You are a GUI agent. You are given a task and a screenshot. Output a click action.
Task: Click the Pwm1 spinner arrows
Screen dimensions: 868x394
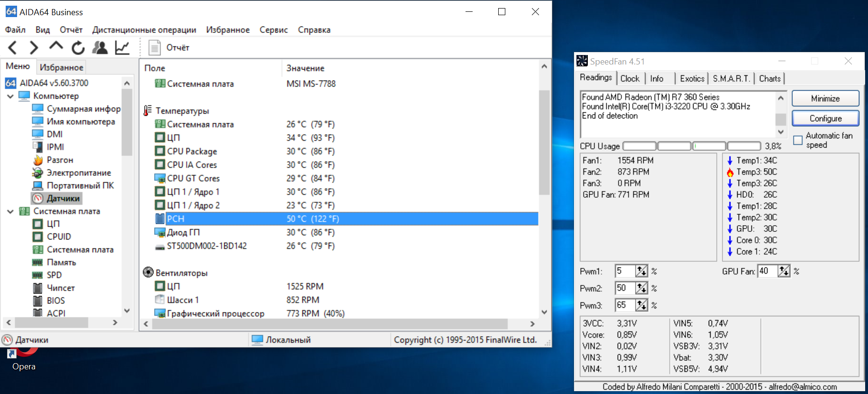click(x=641, y=271)
